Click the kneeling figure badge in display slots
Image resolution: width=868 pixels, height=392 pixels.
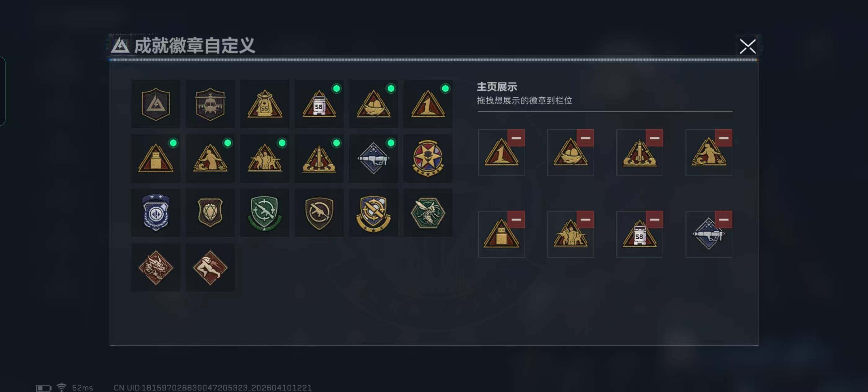coord(708,153)
